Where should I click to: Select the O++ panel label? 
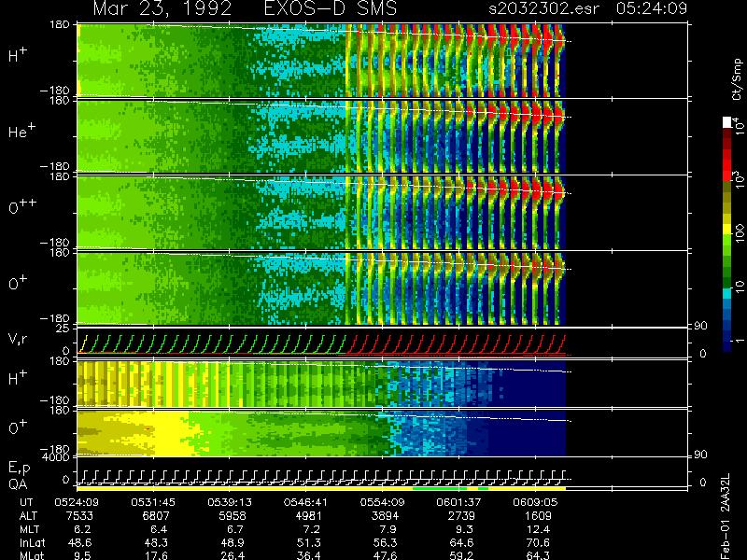click(x=22, y=206)
